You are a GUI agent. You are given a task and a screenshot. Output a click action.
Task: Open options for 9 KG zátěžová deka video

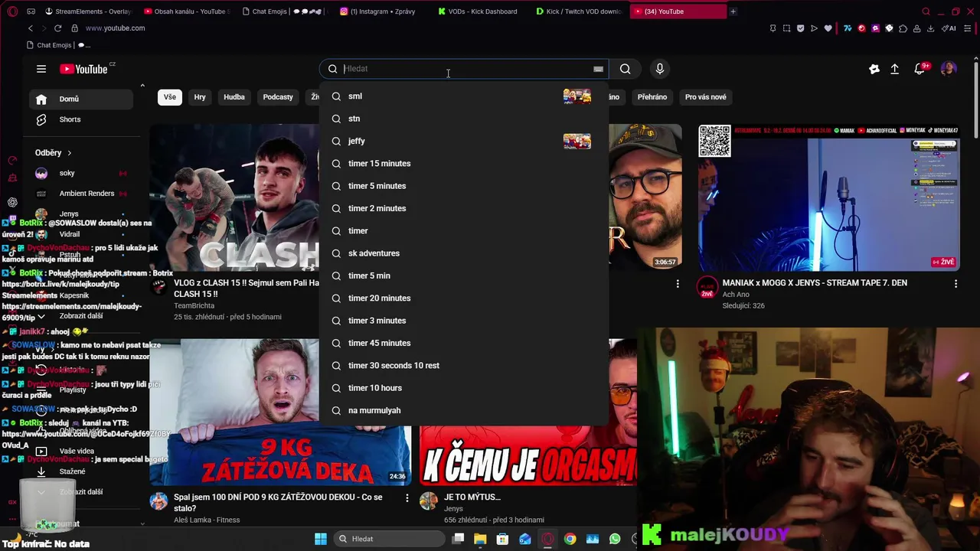pos(407,498)
